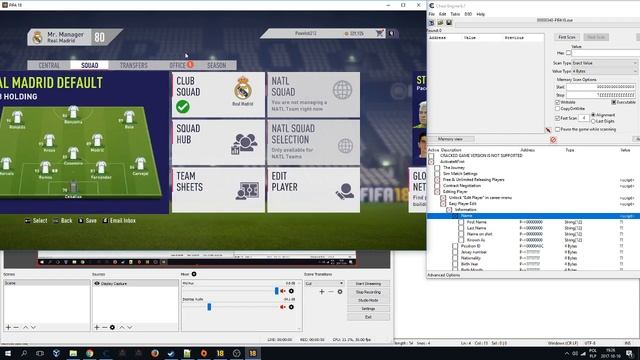640x360 pixels.
Task: Enable the Hex checkbox
Action: [569, 53]
